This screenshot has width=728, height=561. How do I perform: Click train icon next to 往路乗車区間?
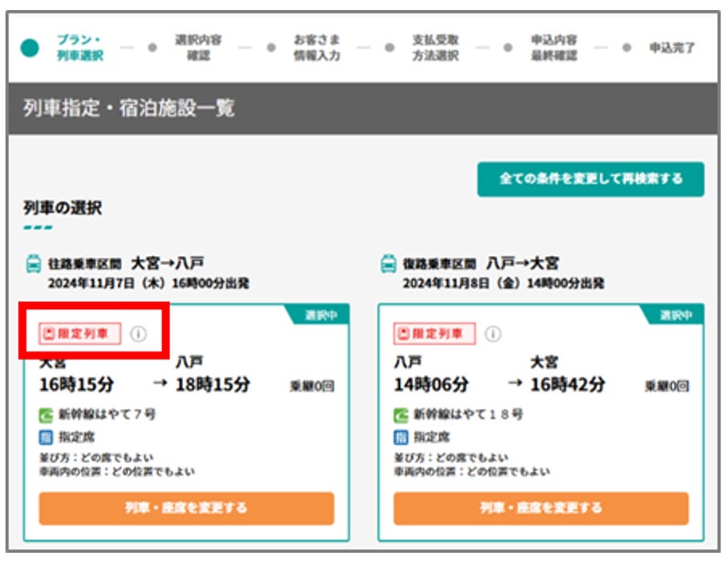click(34, 264)
